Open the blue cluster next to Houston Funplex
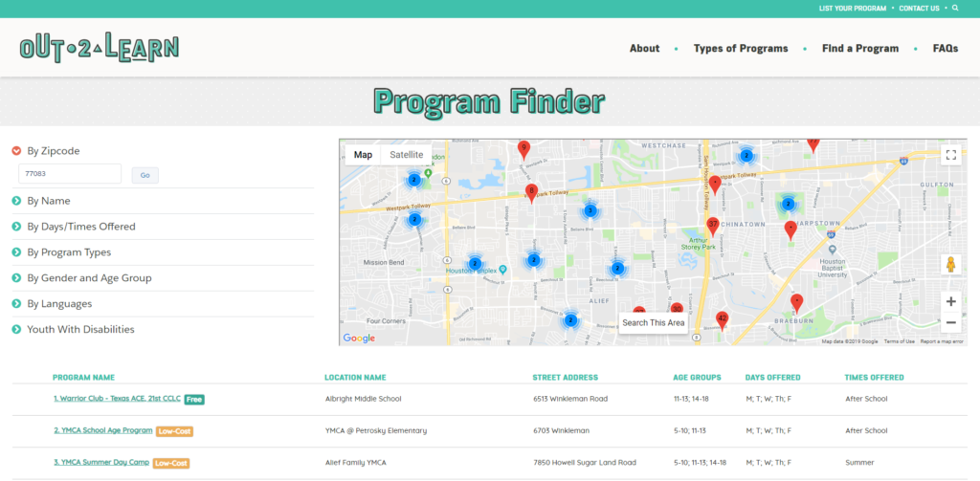Image resolution: width=980 pixels, height=481 pixels. click(x=475, y=264)
